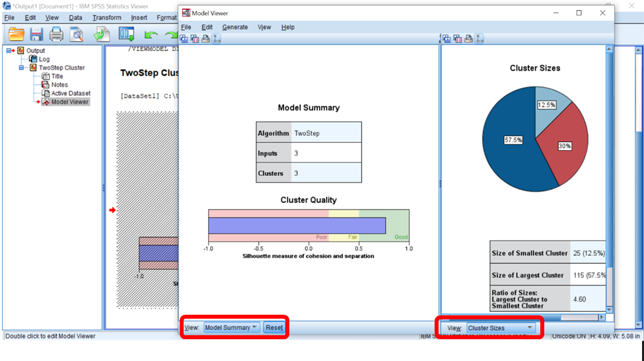Select Model Viewer in outline tree
This screenshot has width=644, height=361.
69,102
